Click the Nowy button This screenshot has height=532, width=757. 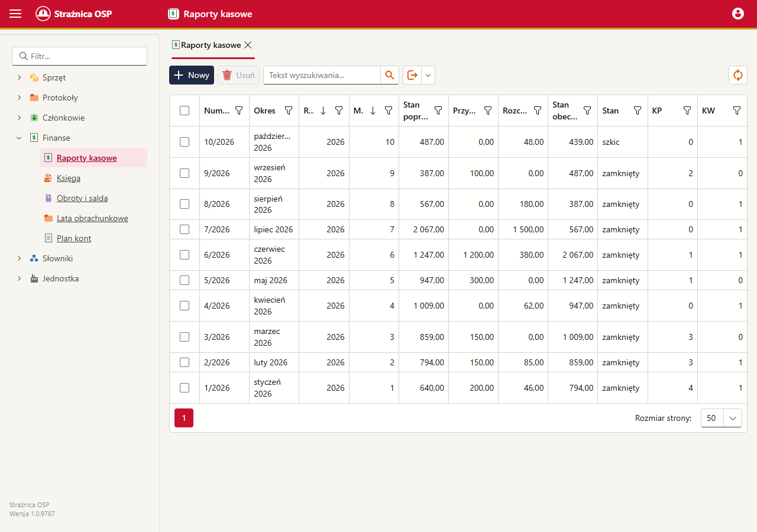192,75
